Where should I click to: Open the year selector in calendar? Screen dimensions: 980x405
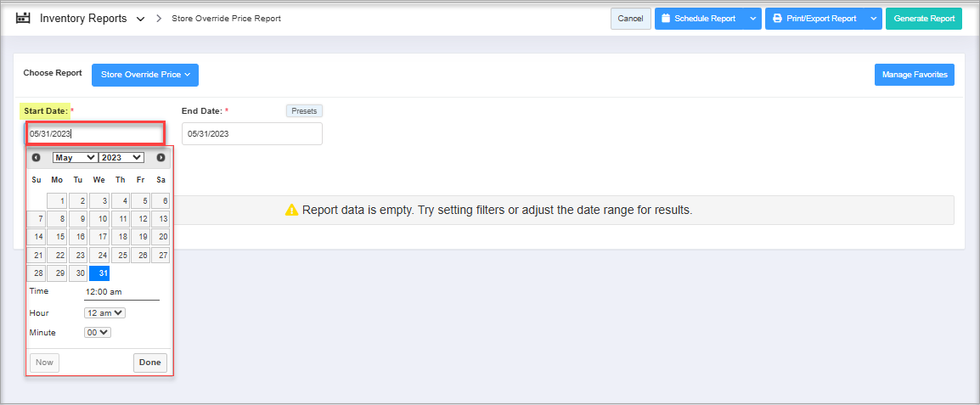[x=121, y=157]
